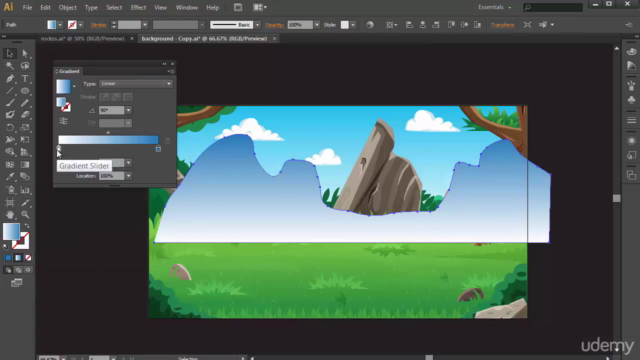Delete gradient stop with trash icon
640x360 pixels.
167,141
